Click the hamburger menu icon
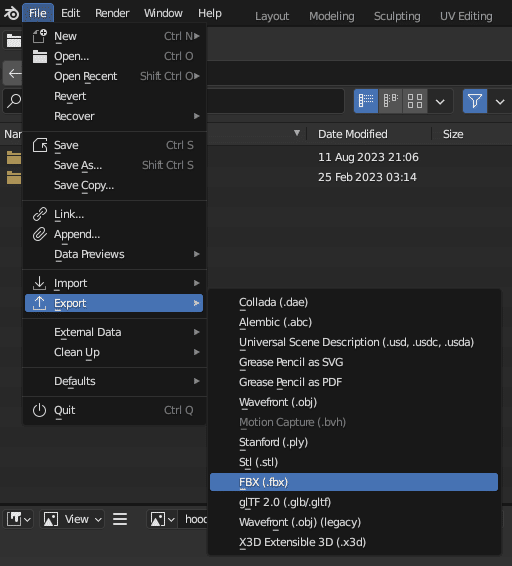This screenshot has width=512, height=566. [120, 519]
